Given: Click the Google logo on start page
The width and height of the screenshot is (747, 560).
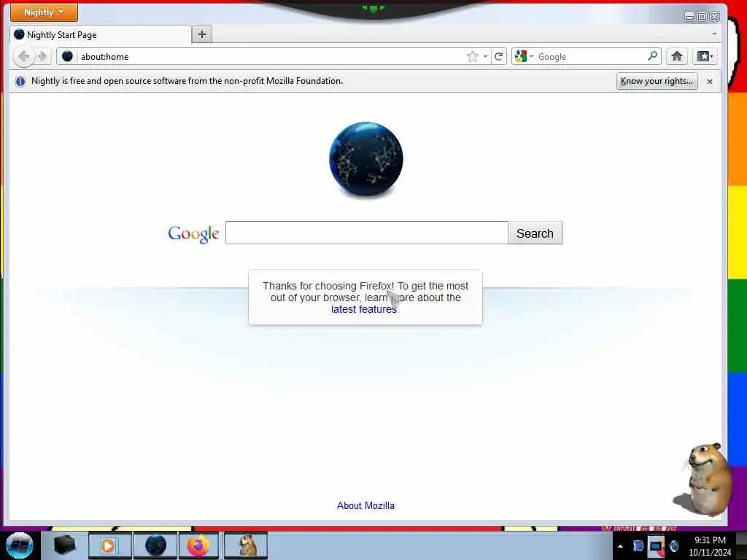Looking at the screenshot, I should pyautogui.click(x=193, y=234).
